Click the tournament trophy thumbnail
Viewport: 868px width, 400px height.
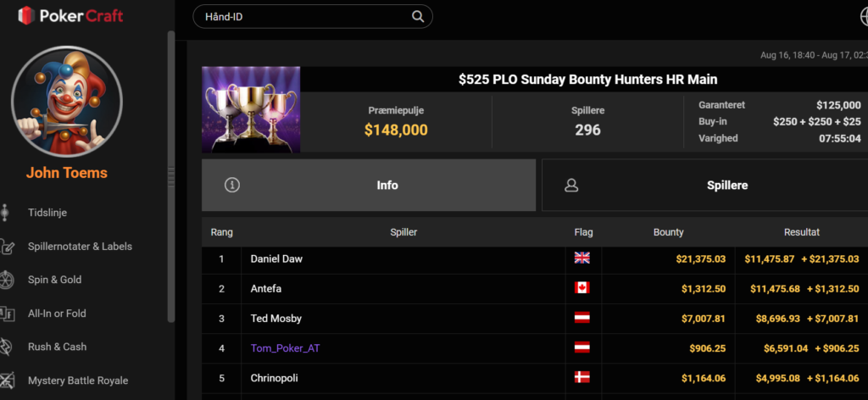(x=251, y=109)
